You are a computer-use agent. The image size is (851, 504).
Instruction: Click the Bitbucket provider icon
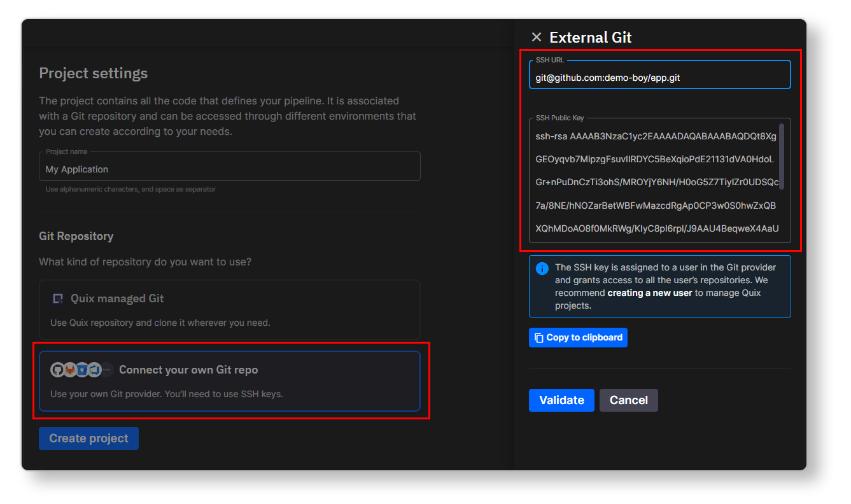(x=82, y=370)
